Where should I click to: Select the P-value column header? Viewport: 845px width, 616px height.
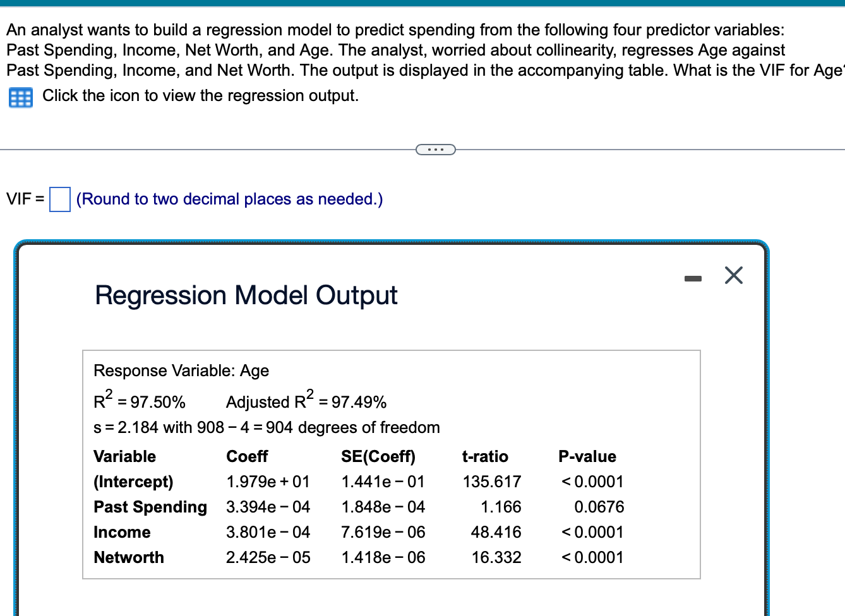pyautogui.click(x=587, y=456)
